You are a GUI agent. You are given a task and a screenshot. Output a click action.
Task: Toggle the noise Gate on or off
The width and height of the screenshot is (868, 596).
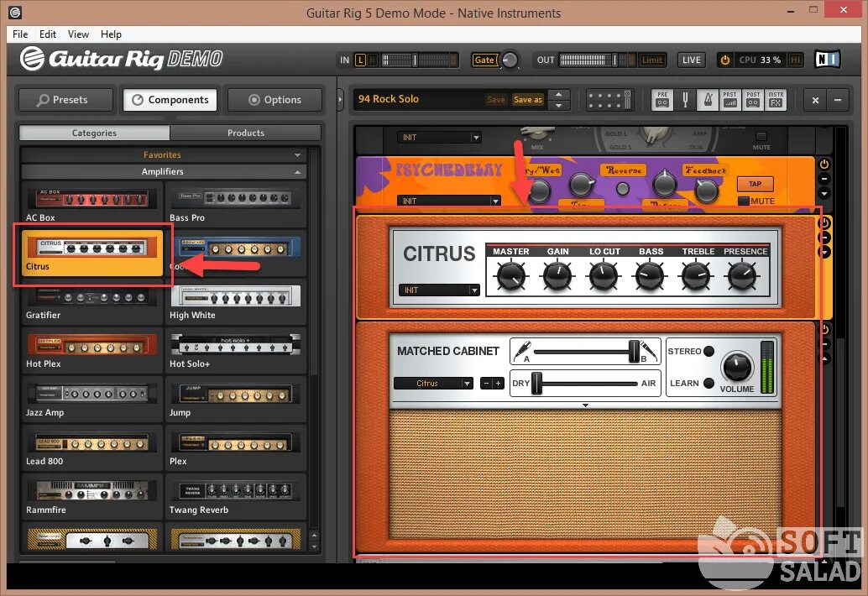484,60
